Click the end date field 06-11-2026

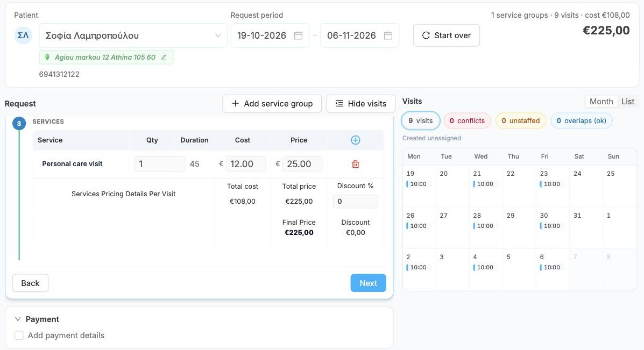(x=360, y=35)
